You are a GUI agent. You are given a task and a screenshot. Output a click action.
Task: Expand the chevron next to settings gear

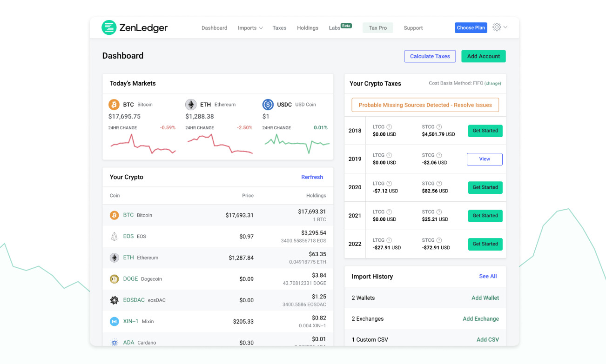[505, 27]
